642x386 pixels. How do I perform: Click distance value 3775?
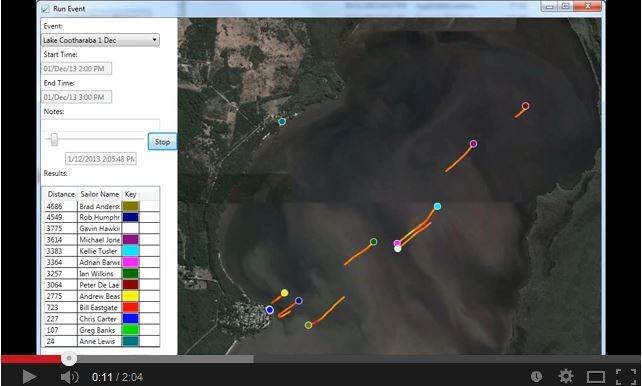coord(54,228)
